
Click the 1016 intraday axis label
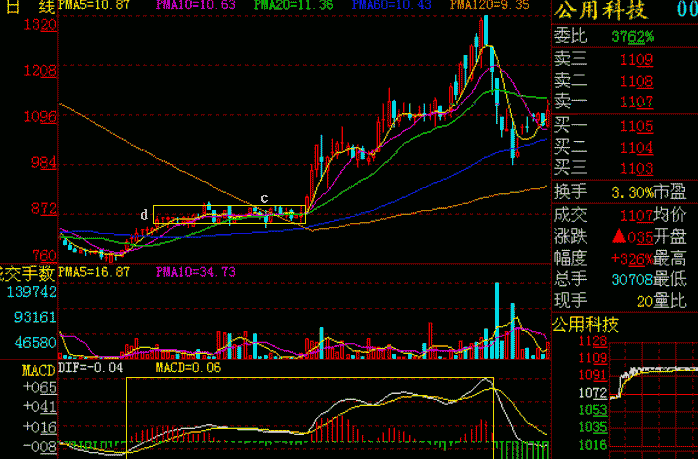coord(593,445)
